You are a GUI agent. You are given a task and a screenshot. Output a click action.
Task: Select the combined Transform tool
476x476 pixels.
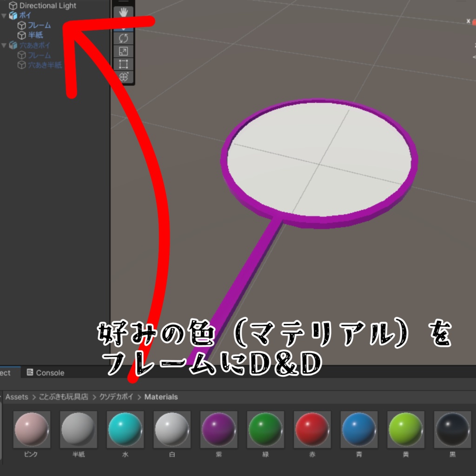click(x=124, y=77)
